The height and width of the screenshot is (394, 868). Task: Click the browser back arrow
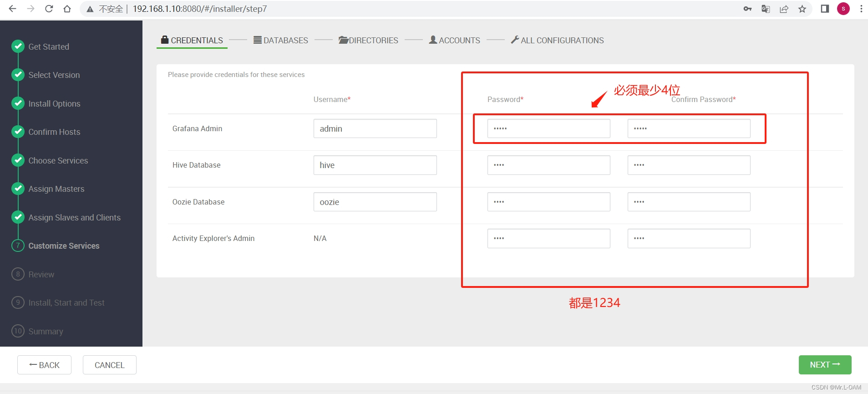tap(12, 9)
